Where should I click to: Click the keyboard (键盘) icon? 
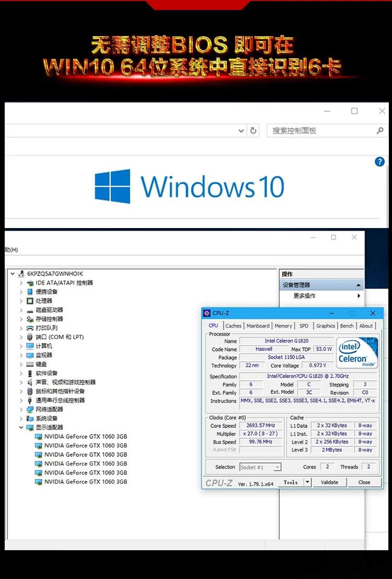tap(30, 364)
